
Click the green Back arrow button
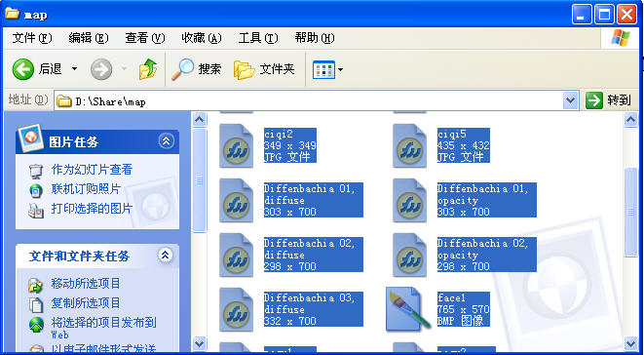coord(23,69)
